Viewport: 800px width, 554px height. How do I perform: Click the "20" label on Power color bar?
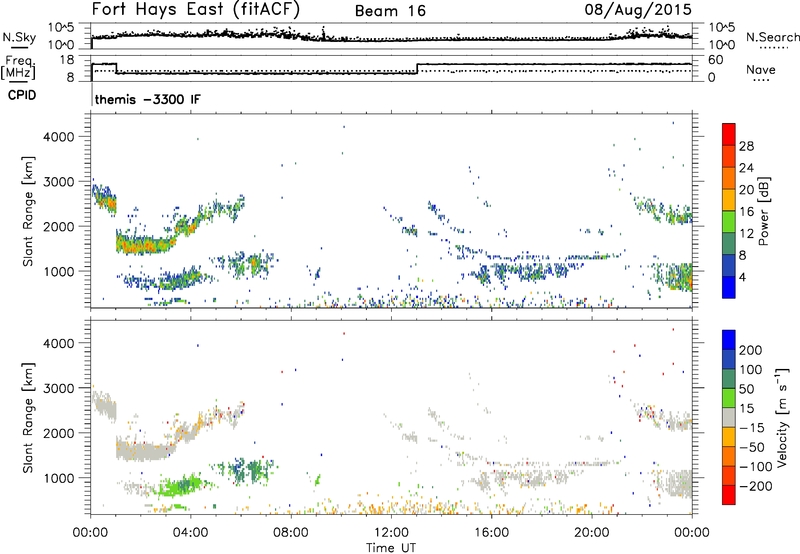click(746, 190)
